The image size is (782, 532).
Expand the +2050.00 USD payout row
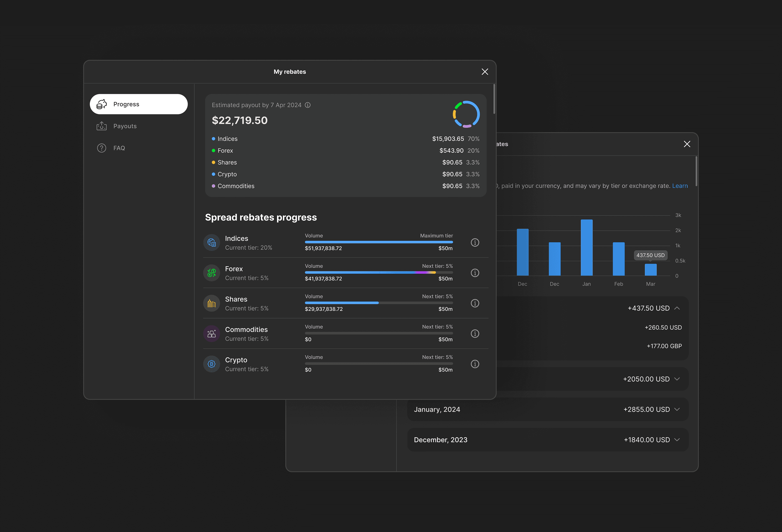[677, 379]
